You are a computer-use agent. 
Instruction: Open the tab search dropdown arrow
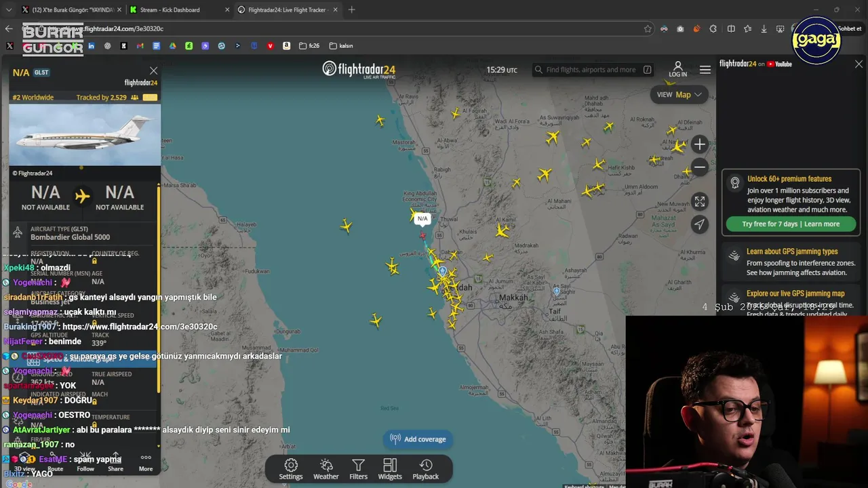tap(7, 9)
